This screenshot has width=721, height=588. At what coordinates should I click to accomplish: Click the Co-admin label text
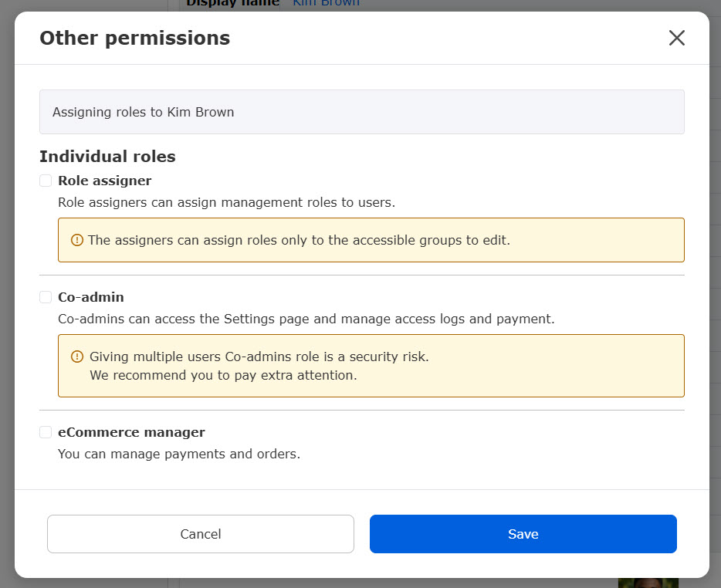[90, 297]
